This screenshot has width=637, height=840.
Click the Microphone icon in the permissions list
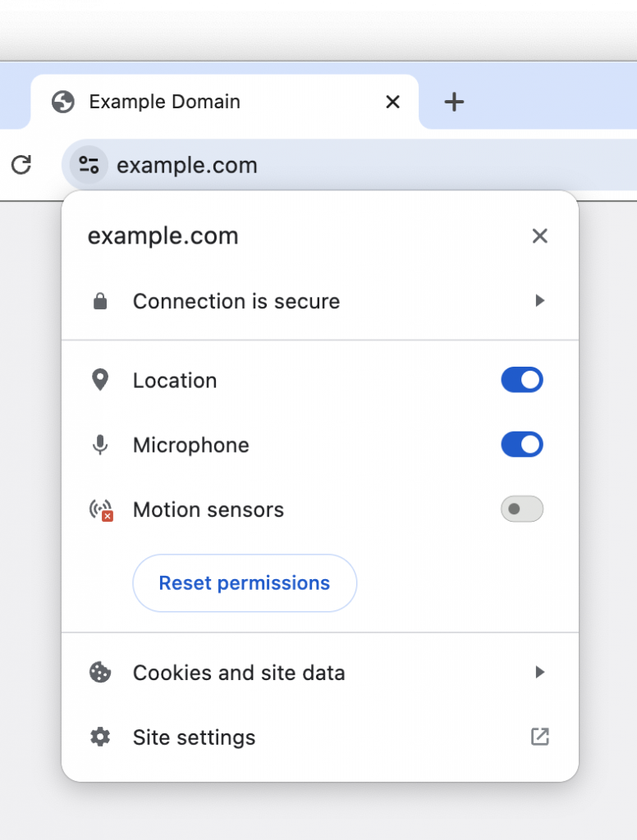[x=99, y=445]
